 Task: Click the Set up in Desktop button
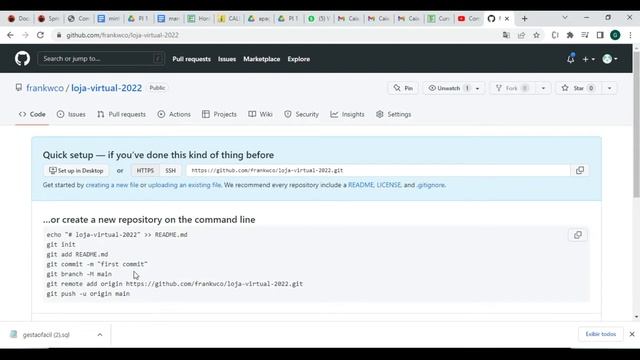pos(76,171)
